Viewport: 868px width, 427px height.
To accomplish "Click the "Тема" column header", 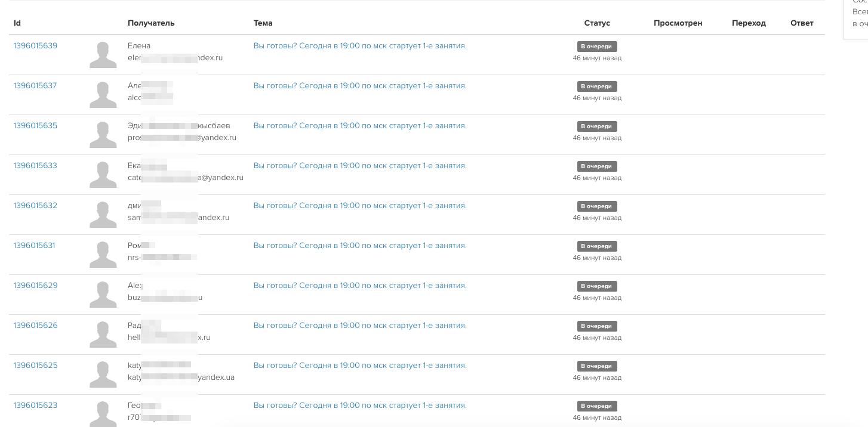I will coord(263,23).
